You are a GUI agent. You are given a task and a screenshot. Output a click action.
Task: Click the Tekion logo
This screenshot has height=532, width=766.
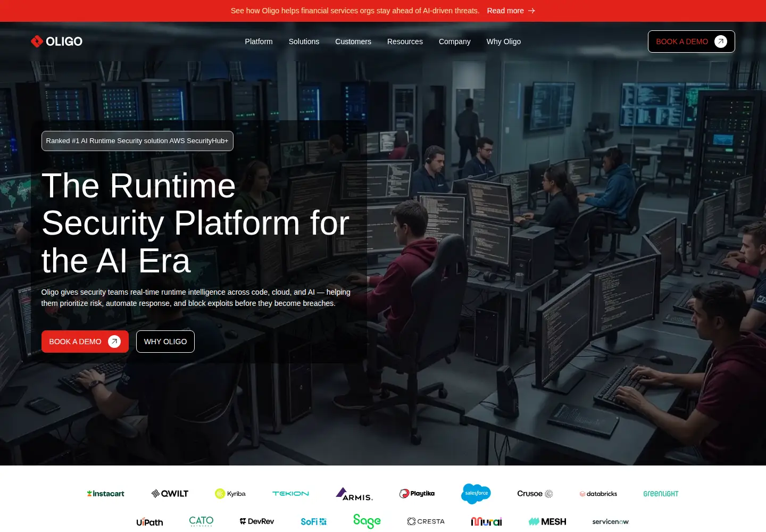[290, 494]
